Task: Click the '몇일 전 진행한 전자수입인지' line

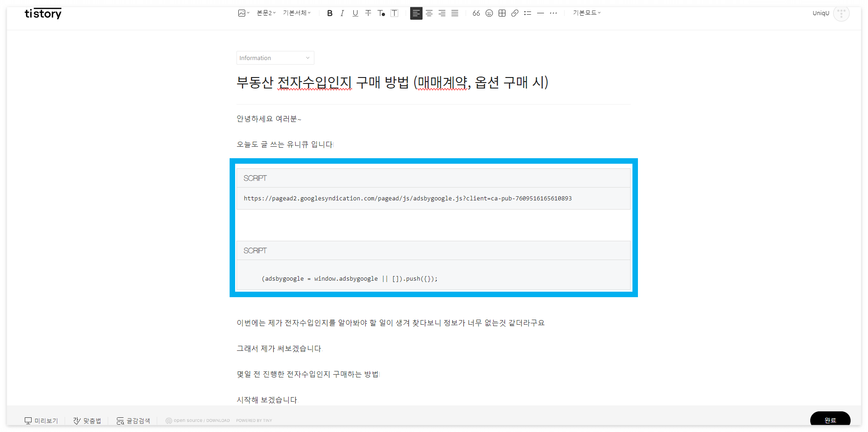Action: [x=308, y=375]
